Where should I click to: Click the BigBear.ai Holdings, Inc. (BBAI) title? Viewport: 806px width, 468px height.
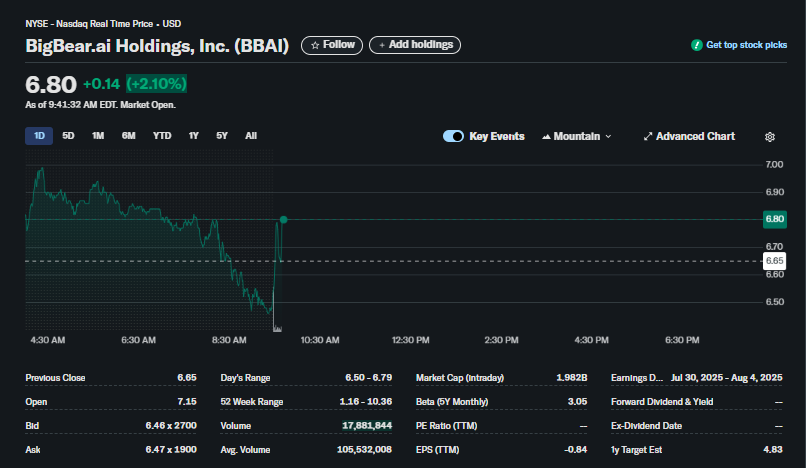coord(157,46)
